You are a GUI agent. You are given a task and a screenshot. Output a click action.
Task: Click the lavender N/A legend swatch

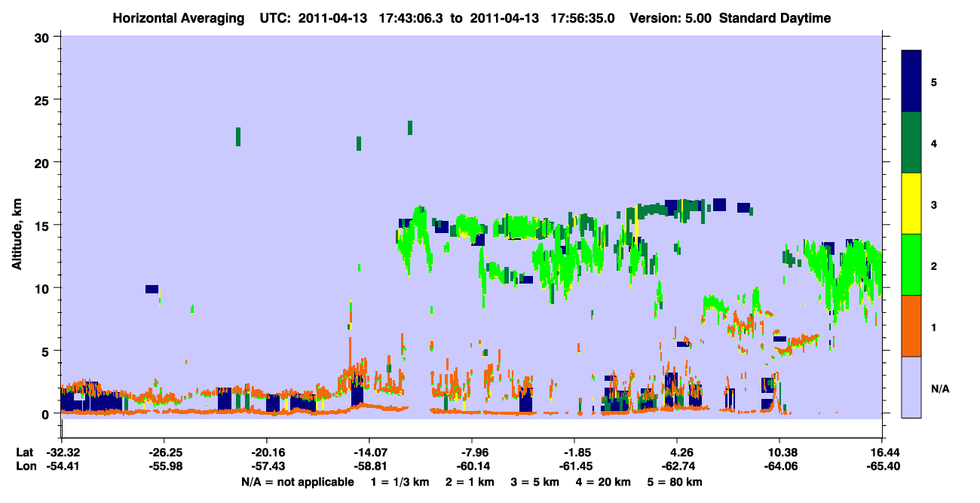pos(911,387)
